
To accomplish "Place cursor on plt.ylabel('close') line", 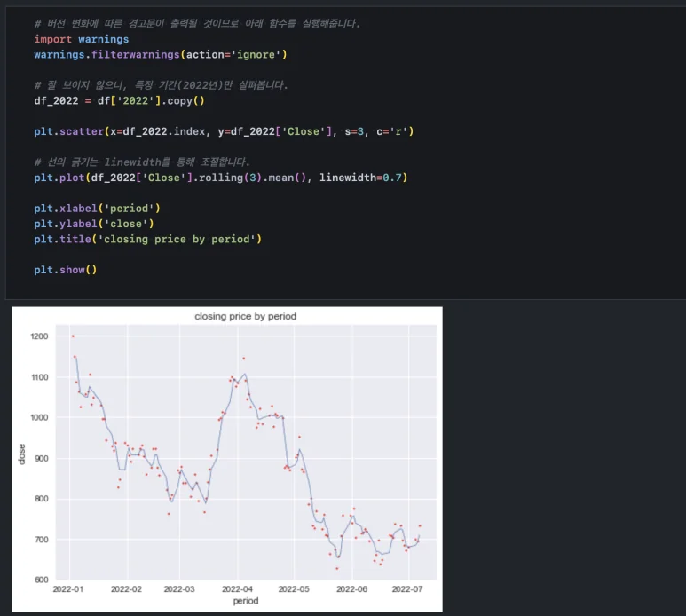I will [94, 224].
